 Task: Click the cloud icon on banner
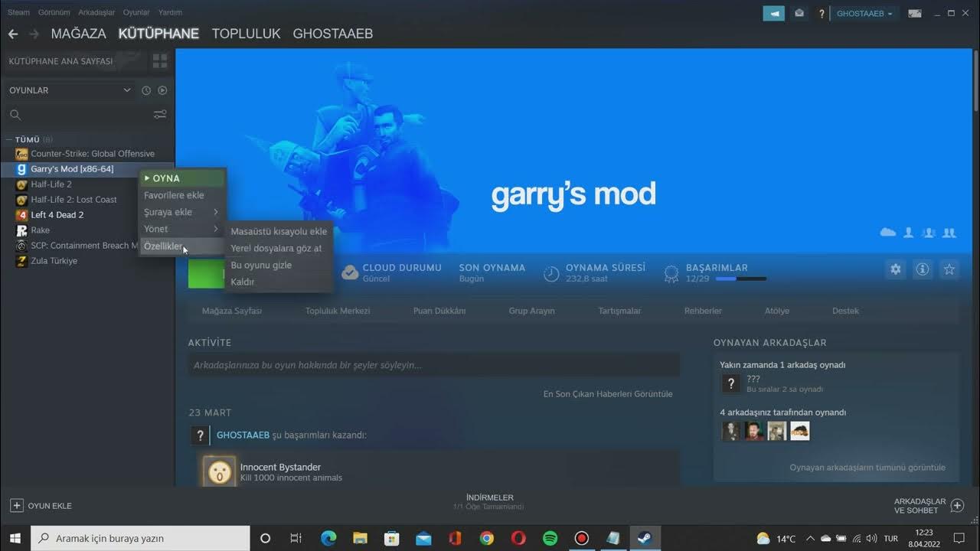click(x=888, y=232)
